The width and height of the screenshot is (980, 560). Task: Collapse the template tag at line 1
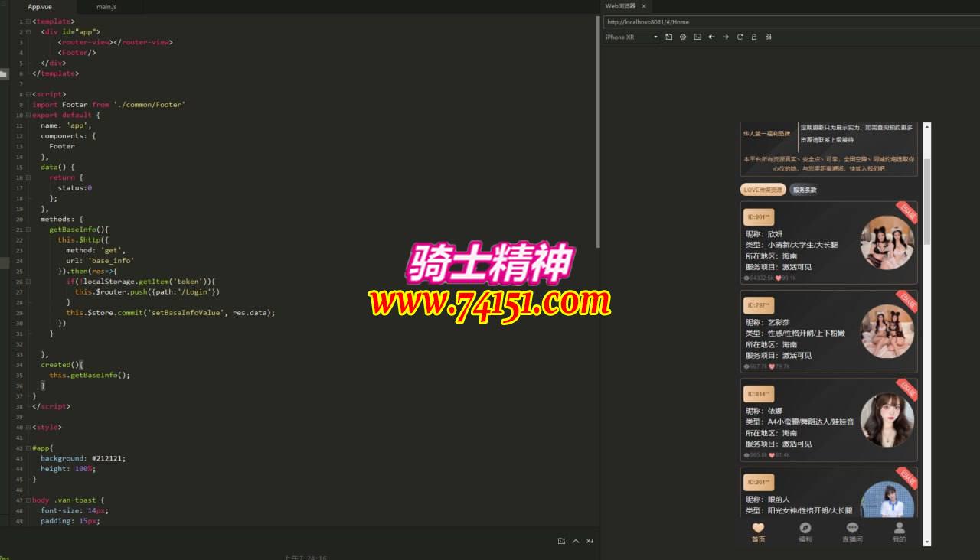[28, 21]
